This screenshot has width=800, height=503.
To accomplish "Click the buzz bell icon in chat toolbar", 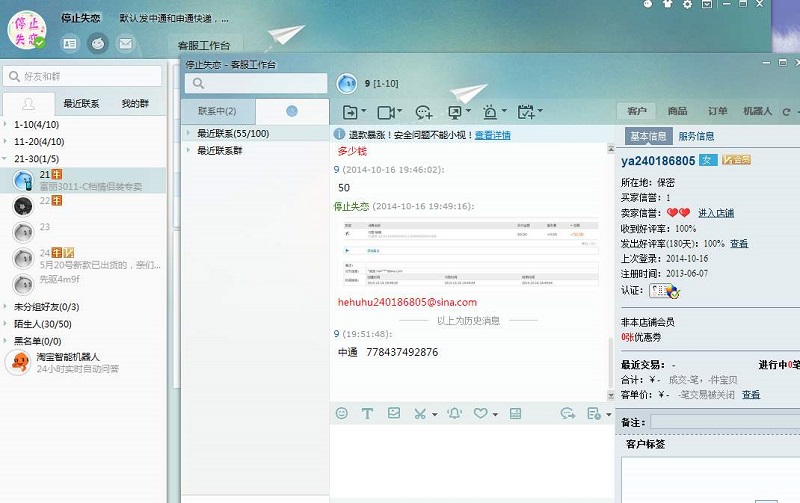I will (454, 413).
